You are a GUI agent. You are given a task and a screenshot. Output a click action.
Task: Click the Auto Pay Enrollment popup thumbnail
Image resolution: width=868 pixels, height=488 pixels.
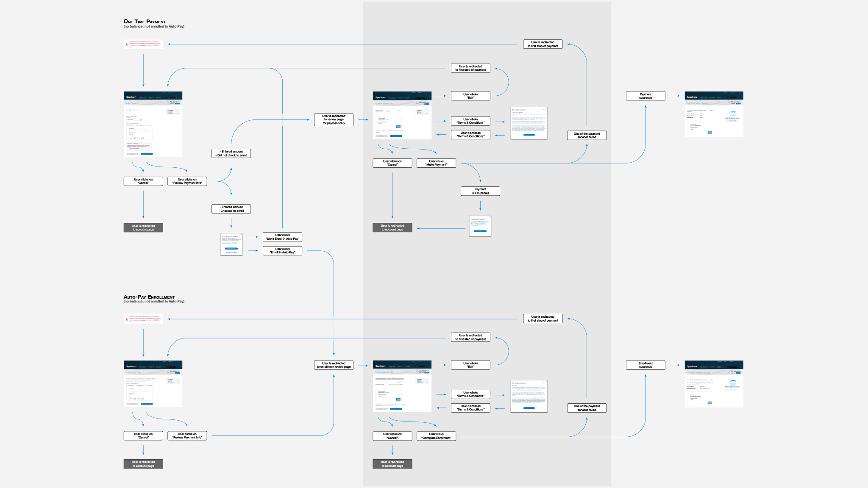point(231,244)
